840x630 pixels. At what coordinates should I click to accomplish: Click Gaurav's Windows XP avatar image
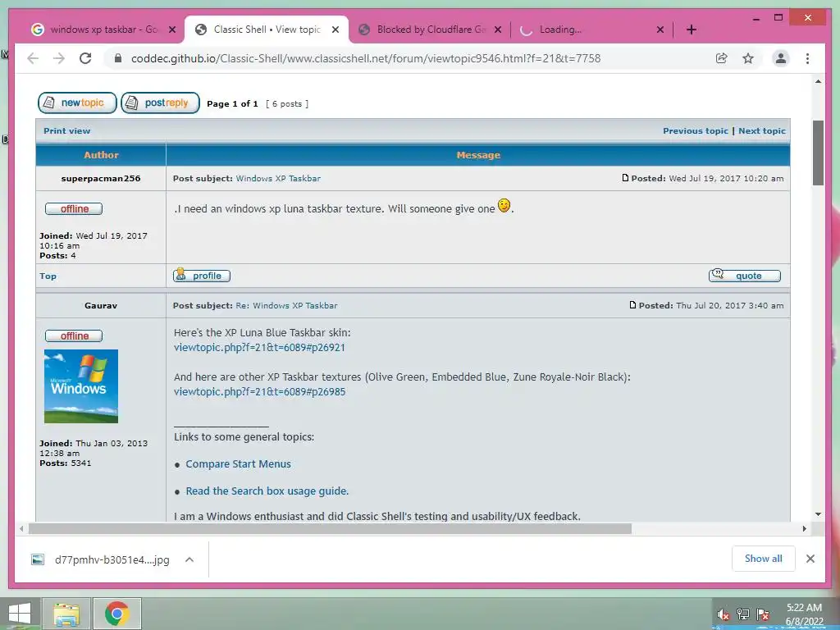(x=81, y=386)
